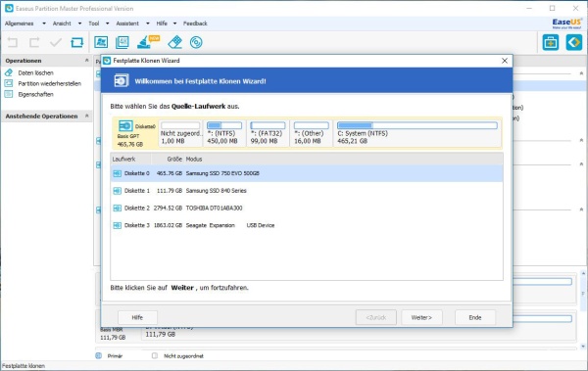
Task: Select Diskette 2 TOSHIBA DT01ABA300 row
Action: pyautogui.click(x=307, y=208)
